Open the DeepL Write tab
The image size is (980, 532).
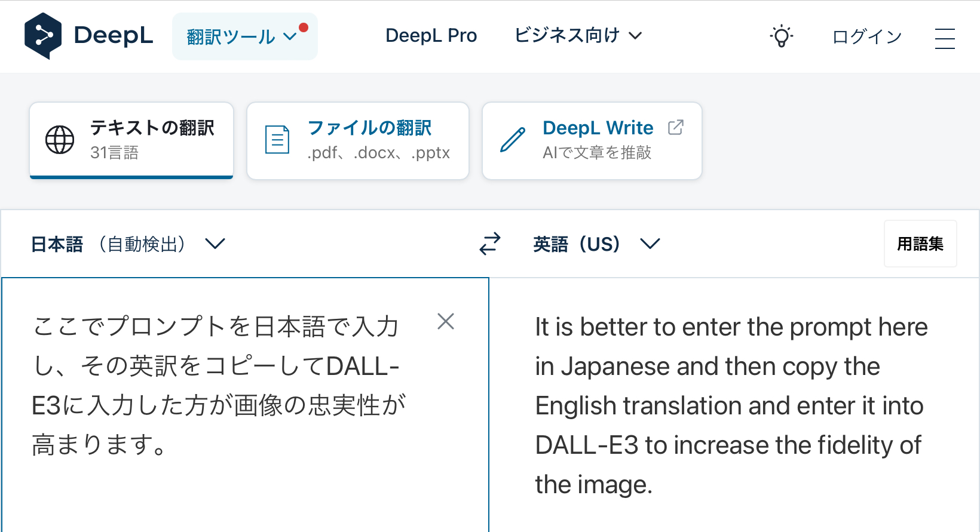(x=592, y=140)
